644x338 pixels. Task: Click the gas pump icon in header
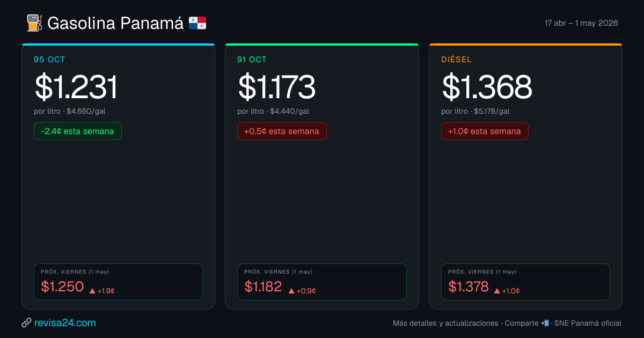(34, 23)
